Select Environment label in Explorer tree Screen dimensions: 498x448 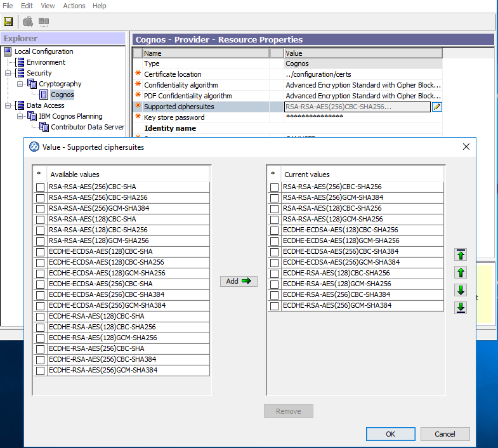[x=46, y=62]
